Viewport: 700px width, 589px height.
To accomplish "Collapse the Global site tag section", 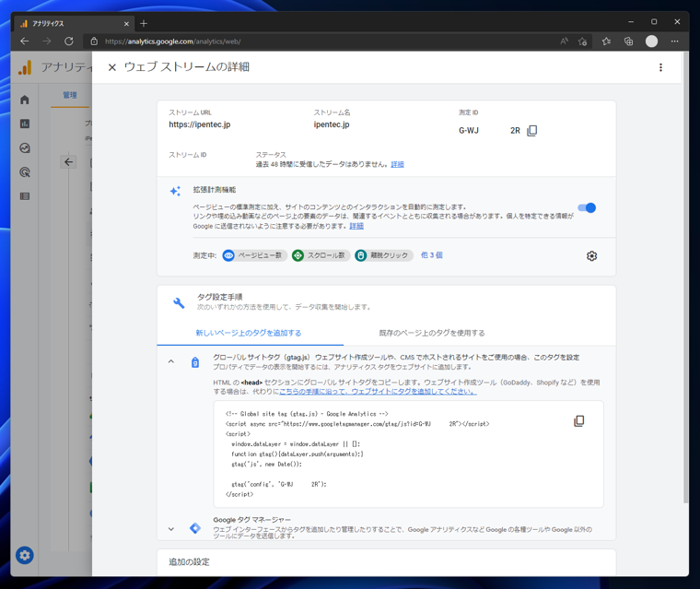I will 171,361.
